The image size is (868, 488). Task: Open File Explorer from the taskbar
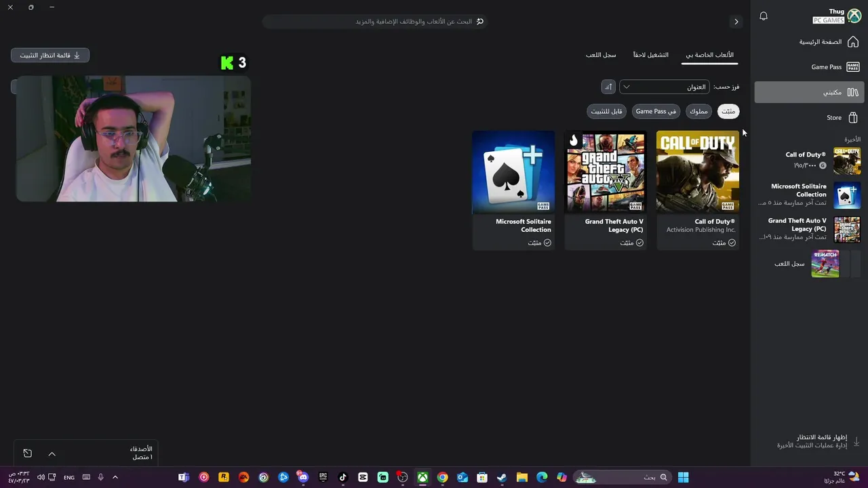pyautogui.click(x=521, y=477)
